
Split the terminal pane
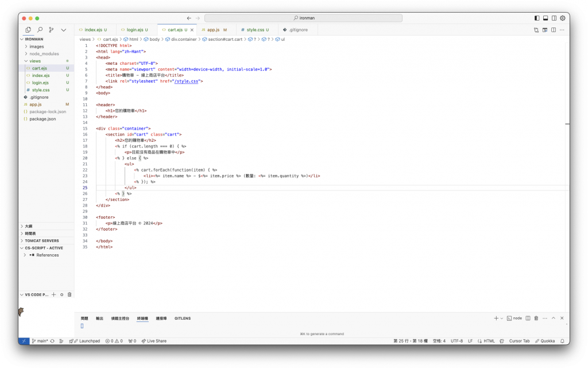click(x=528, y=318)
